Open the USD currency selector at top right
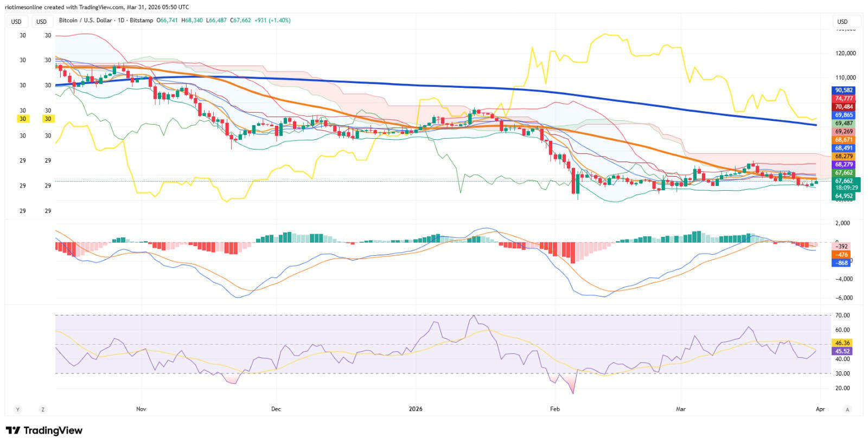This screenshot has height=445, width=868. [x=846, y=22]
